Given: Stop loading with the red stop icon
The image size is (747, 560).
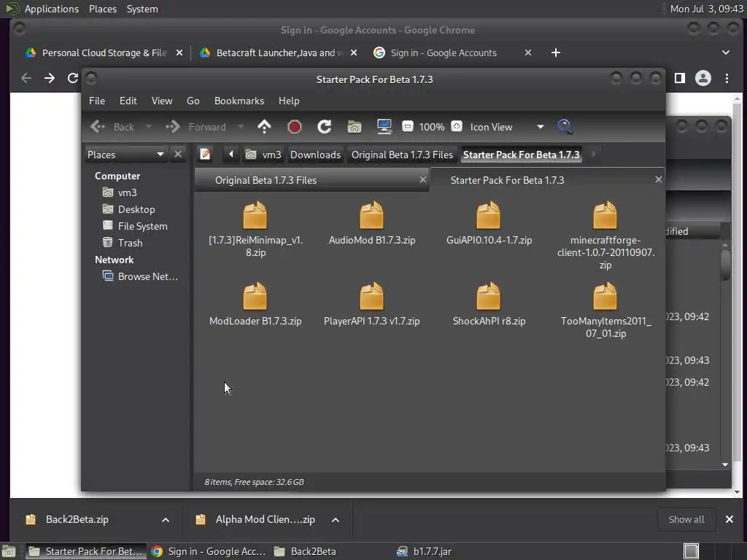Looking at the screenshot, I should pyautogui.click(x=295, y=127).
